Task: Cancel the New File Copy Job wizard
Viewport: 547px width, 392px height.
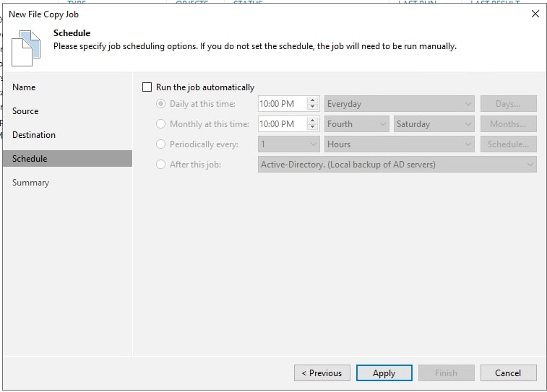Action: 508,373
